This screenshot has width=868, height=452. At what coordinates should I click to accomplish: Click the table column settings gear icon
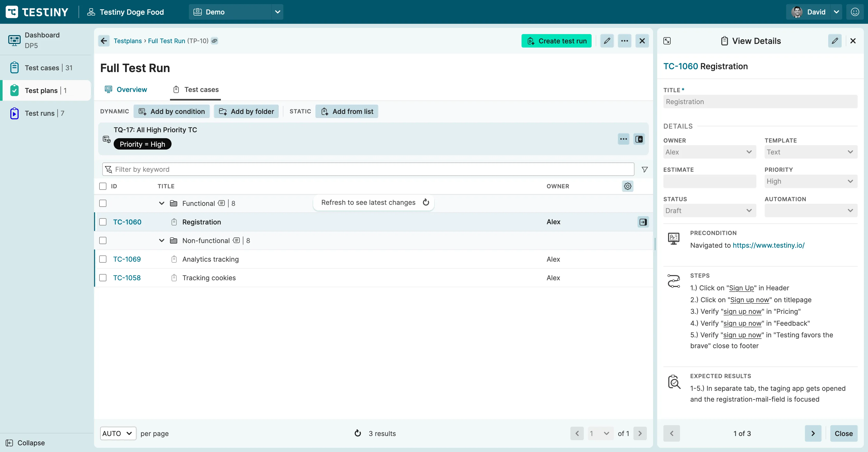[627, 186]
